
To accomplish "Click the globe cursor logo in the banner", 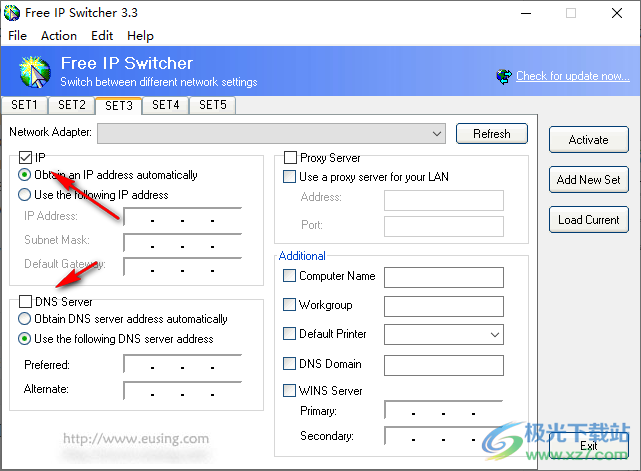I will (35, 72).
